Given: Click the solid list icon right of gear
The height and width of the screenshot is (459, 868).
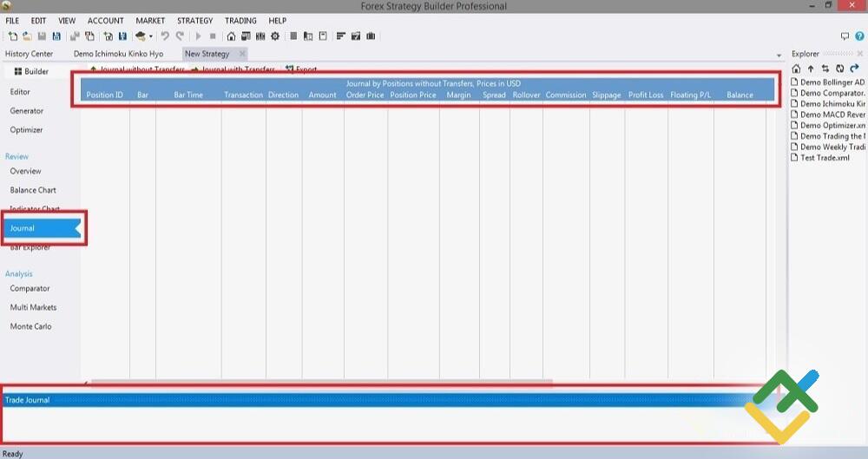Looking at the screenshot, I should pyautogui.click(x=293, y=36).
